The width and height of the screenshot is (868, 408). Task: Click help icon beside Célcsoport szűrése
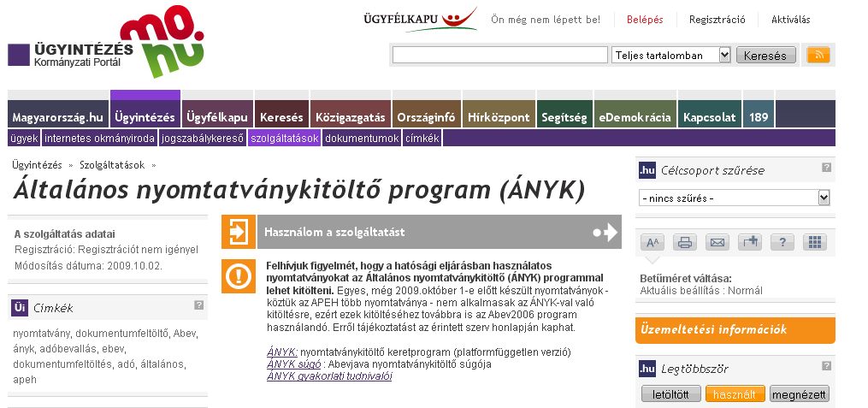pos(826,167)
